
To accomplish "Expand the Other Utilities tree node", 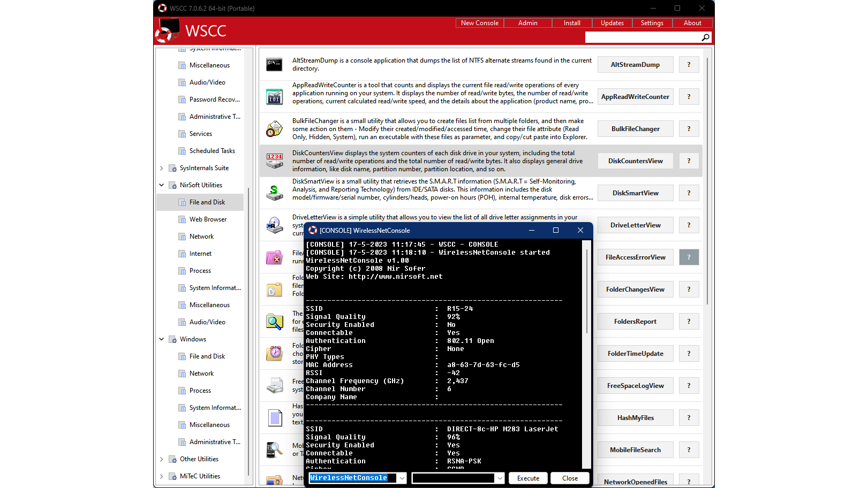I will click(162, 459).
